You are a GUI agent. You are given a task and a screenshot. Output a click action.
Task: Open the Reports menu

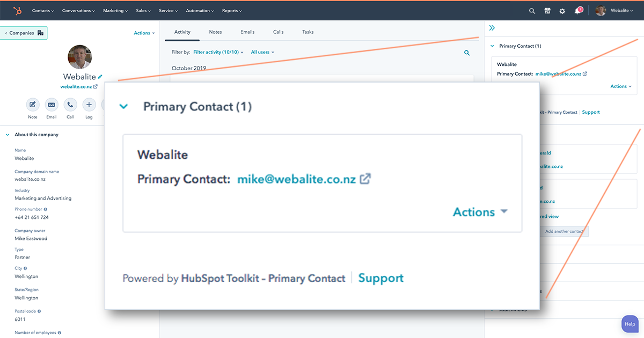pos(232,11)
